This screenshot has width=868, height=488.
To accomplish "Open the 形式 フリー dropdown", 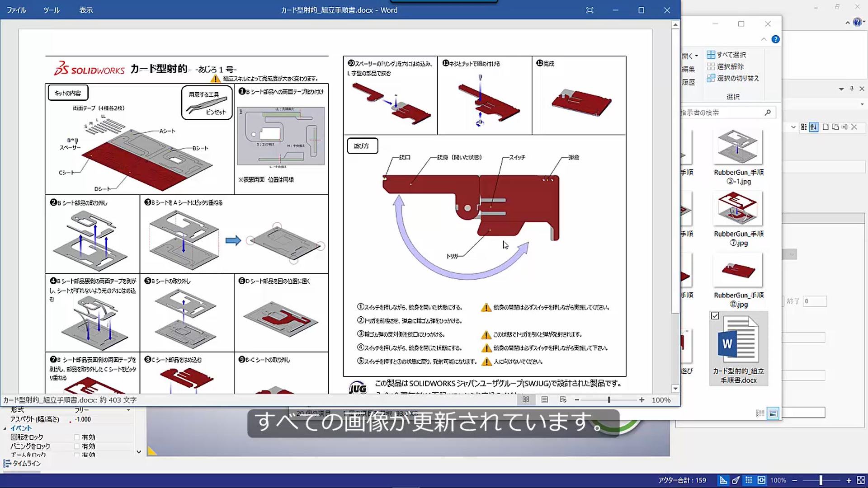I will tap(128, 410).
